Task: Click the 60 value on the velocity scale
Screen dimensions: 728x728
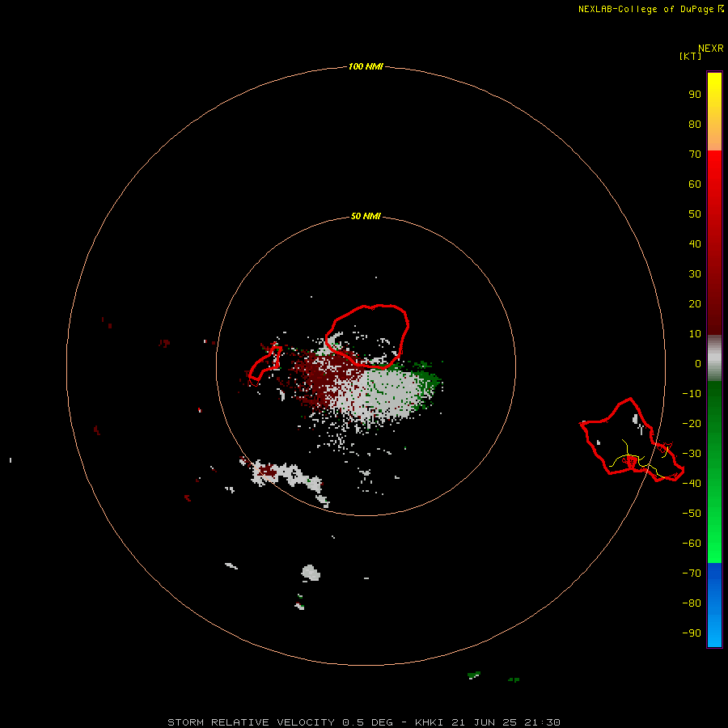Action: pos(695,184)
